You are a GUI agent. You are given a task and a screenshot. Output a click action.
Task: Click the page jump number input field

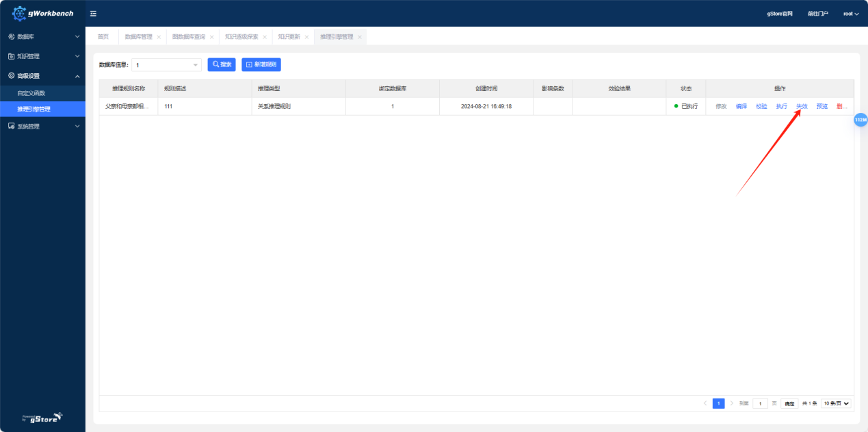[760, 403]
